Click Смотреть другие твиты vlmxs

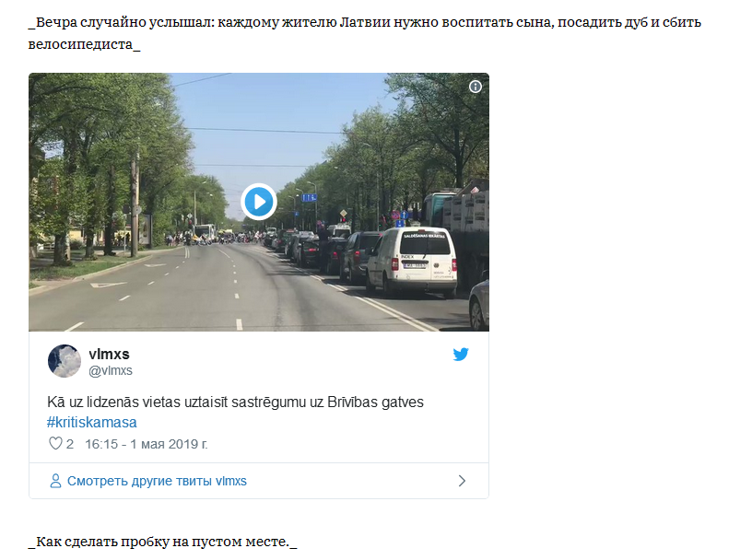pos(157,481)
